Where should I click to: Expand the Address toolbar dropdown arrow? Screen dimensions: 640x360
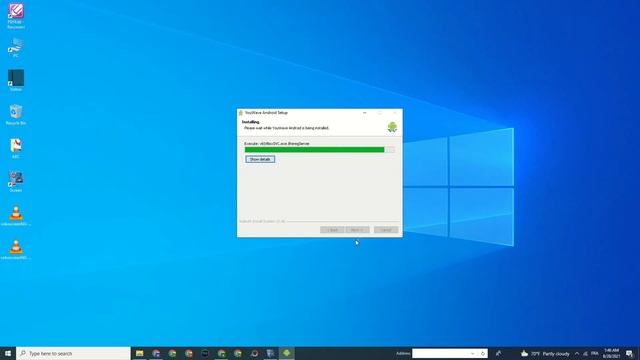pyautogui.click(x=473, y=353)
